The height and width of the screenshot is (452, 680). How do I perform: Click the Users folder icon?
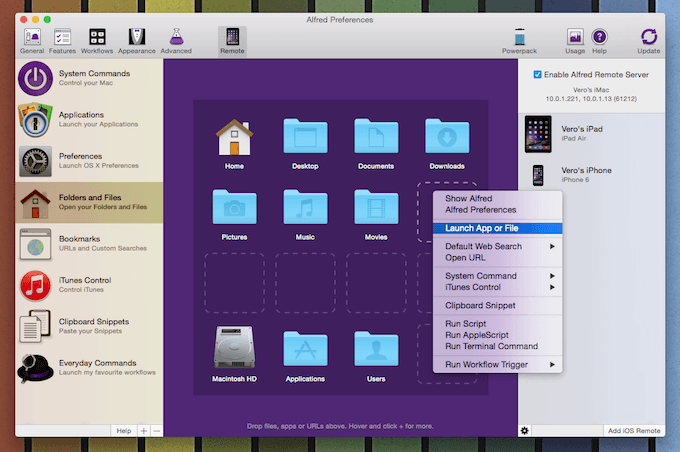pos(376,349)
